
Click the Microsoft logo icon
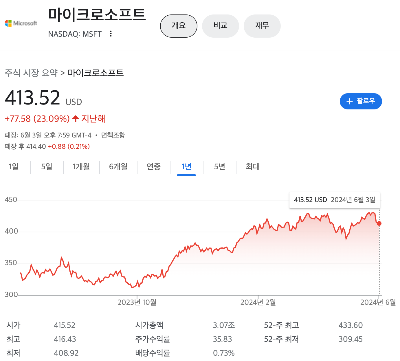[x=21, y=23]
